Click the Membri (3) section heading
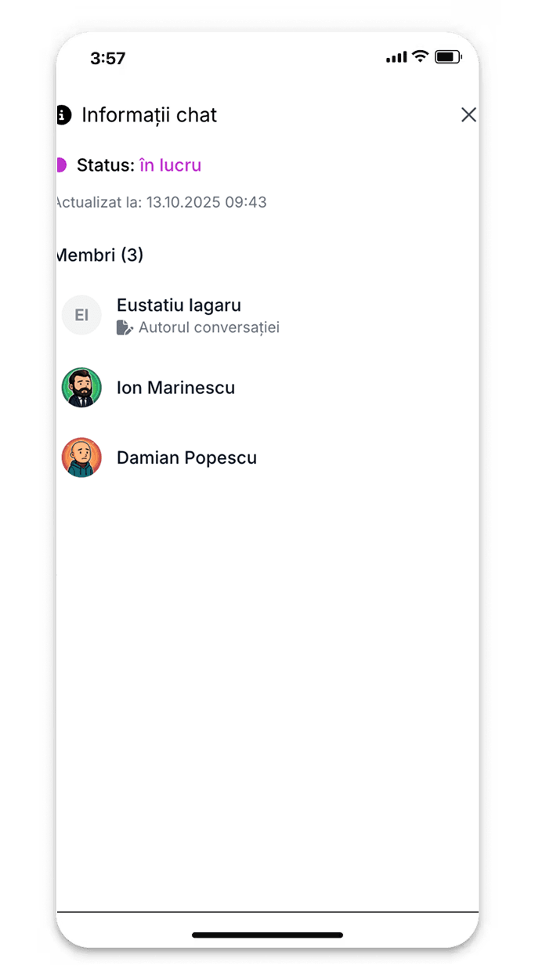Screen dimensions: 535x980 pos(99,255)
